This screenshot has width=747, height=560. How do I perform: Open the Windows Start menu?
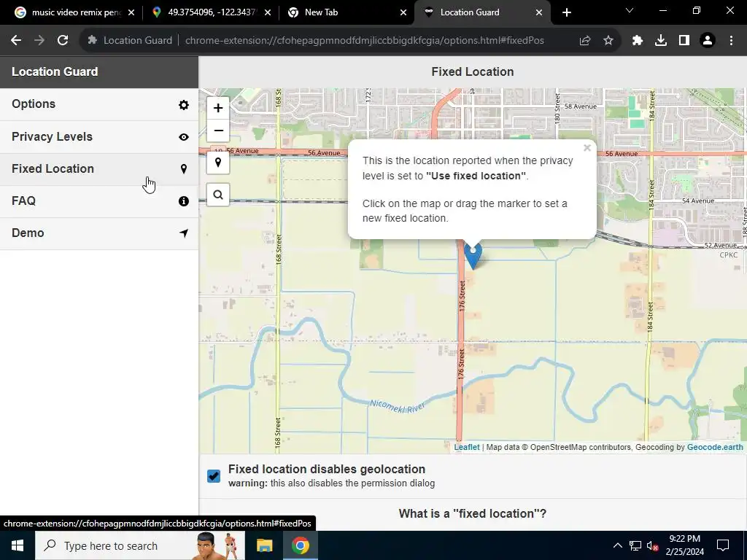18,545
